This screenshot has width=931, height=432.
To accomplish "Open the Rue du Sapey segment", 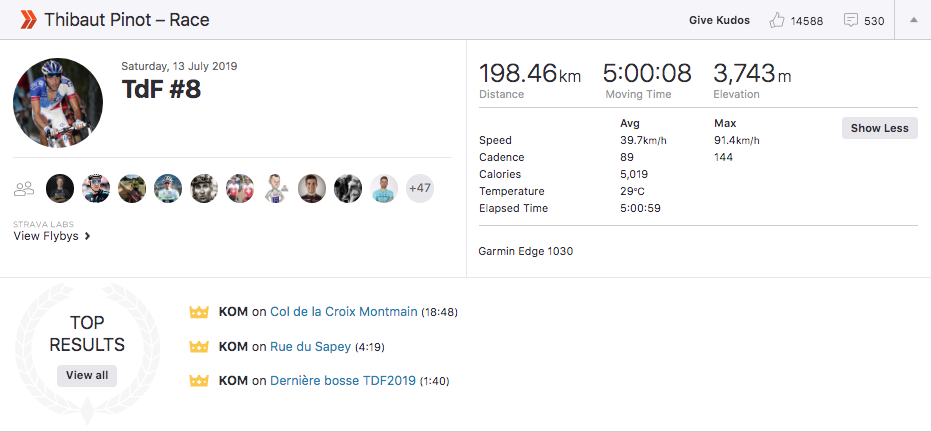I will pos(311,347).
